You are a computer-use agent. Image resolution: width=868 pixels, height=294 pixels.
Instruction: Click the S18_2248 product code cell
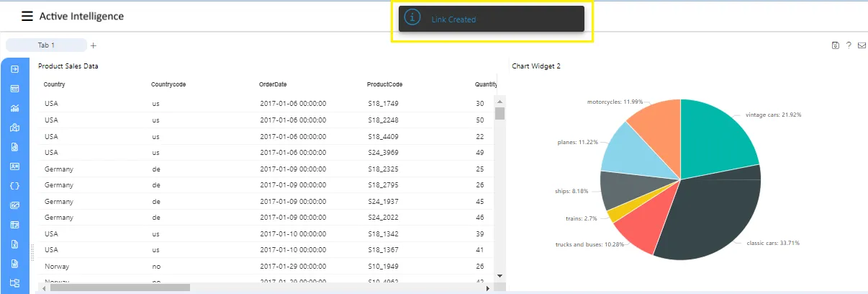pyautogui.click(x=383, y=120)
